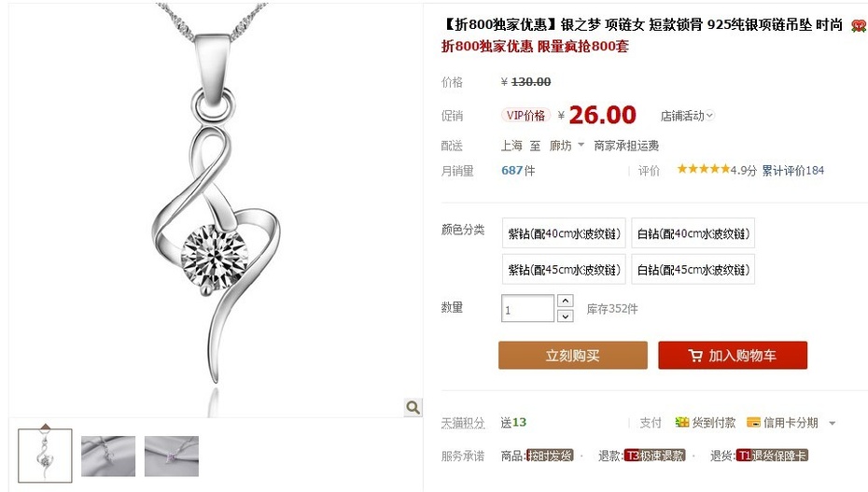View the second product thumbnail image
Viewport: 868px width, 492px height.
coord(108,456)
